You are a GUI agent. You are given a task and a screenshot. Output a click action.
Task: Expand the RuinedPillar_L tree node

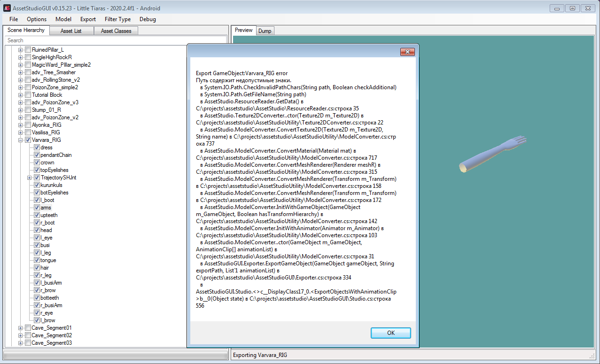19,50
